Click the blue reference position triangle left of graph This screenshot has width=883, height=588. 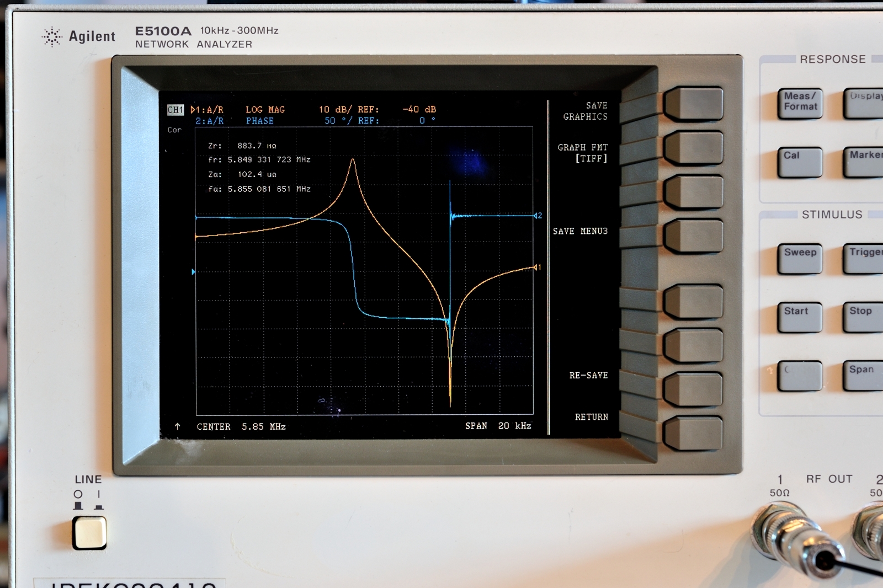(x=193, y=272)
